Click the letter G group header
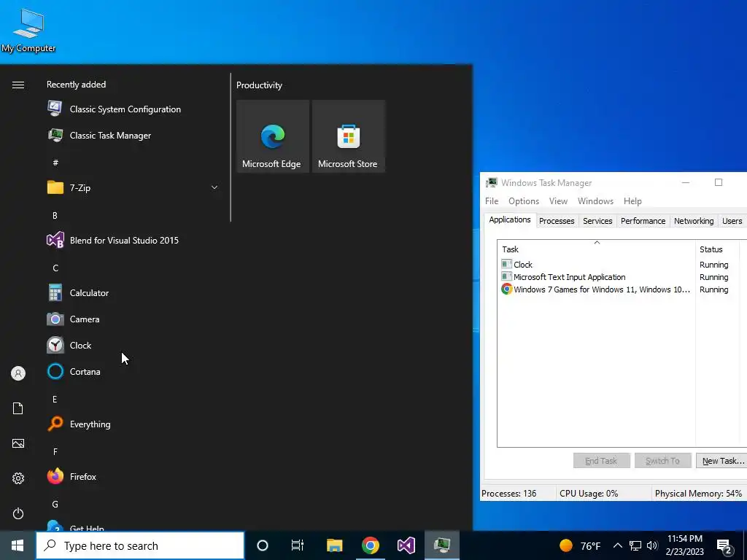This screenshot has height=560, width=747. tap(55, 505)
